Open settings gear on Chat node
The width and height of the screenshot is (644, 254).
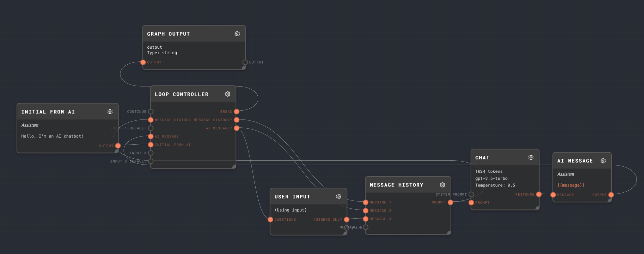tap(531, 157)
